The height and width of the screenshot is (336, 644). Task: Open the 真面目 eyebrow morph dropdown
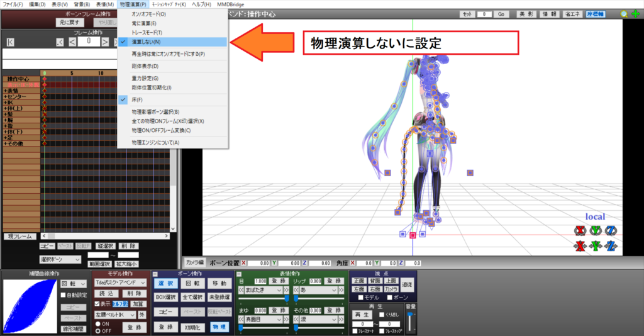coord(264,319)
